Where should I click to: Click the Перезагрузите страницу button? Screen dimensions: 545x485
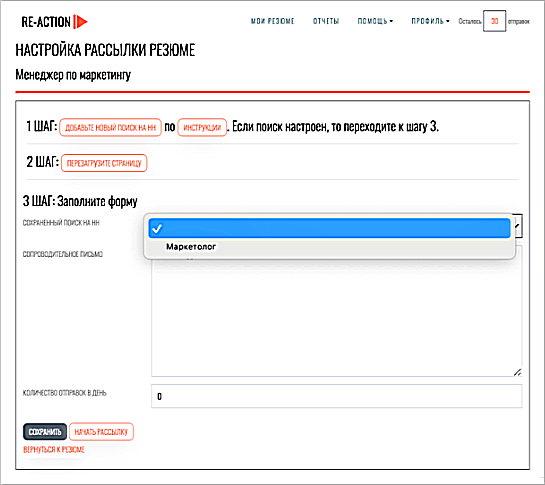[104, 163]
